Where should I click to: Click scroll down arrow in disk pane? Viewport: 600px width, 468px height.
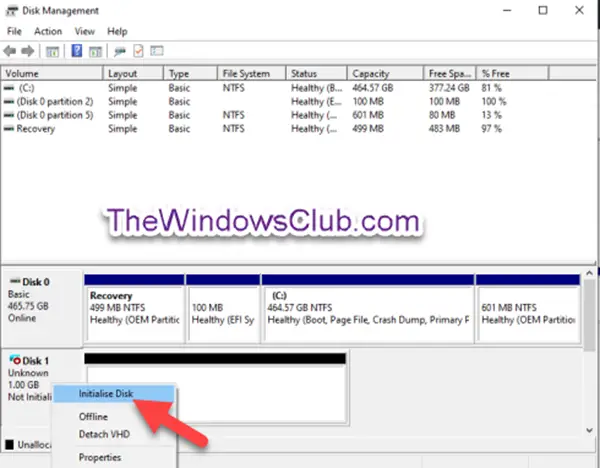(589, 430)
